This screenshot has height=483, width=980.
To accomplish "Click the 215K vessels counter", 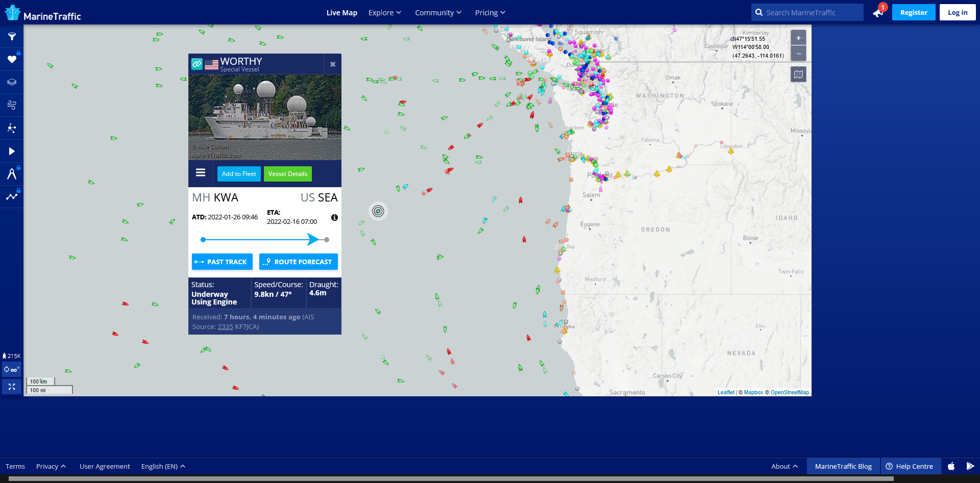I will click(x=12, y=356).
